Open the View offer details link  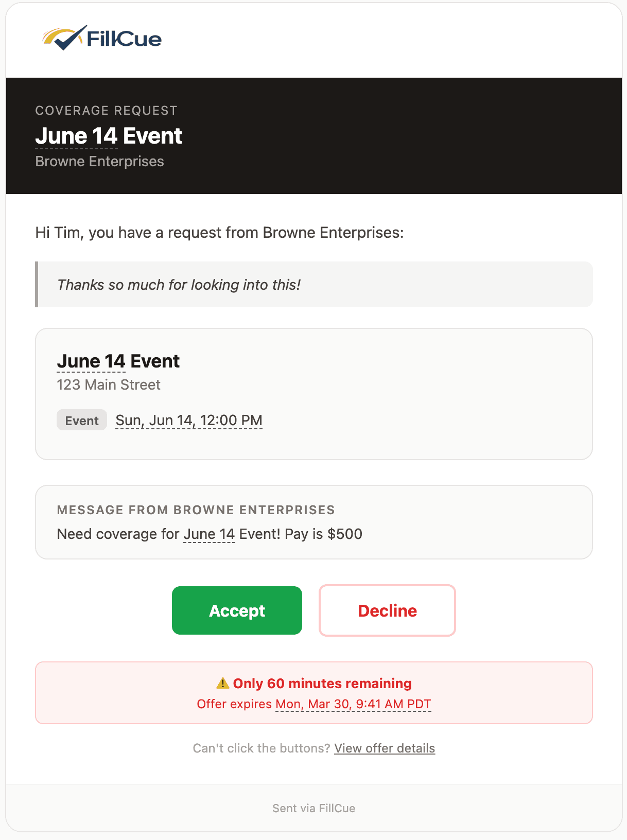coord(384,748)
